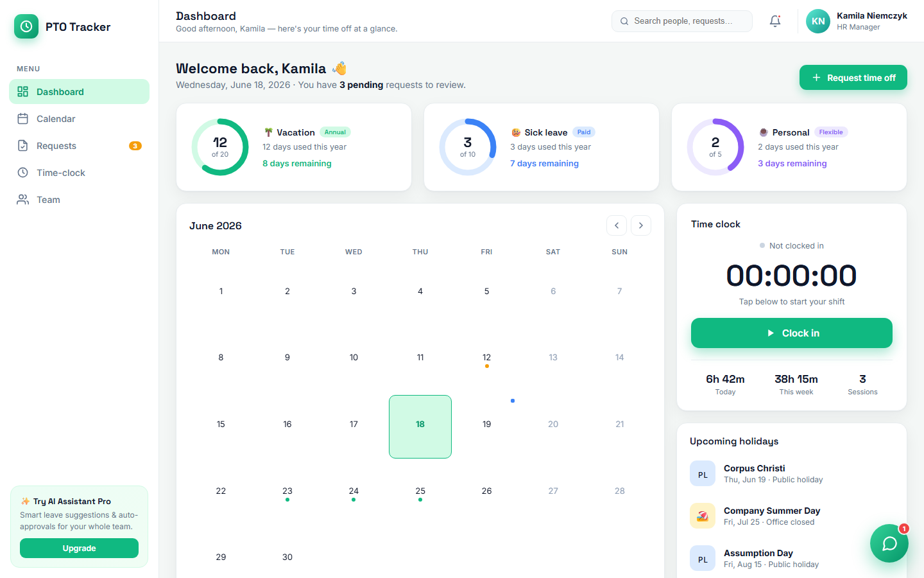The image size is (924, 578).
Task: Open the chat support bubble
Action: tap(889, 543)
